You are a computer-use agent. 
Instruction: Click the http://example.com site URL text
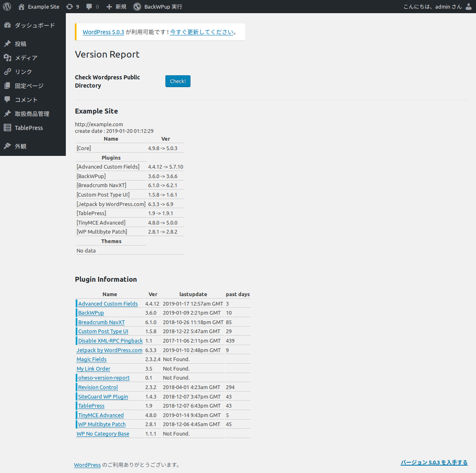click(99, 124)
